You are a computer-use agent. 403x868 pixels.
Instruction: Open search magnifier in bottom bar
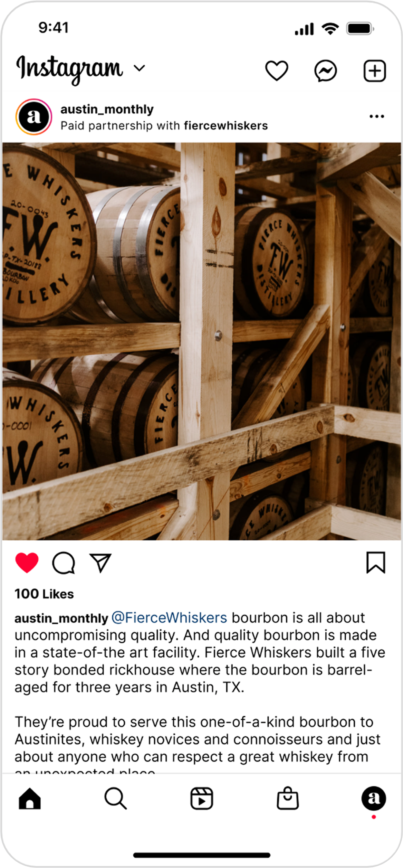tap(116, 798)
